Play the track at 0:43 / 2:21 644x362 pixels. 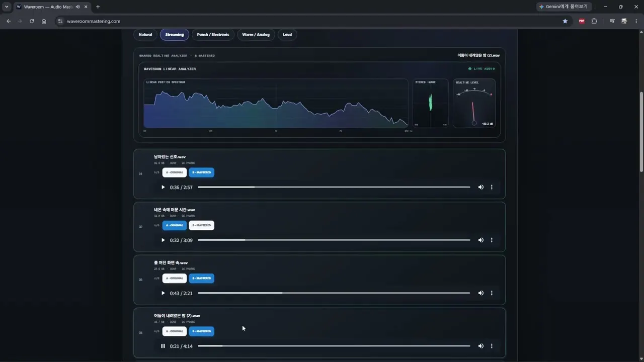point(163,293)
